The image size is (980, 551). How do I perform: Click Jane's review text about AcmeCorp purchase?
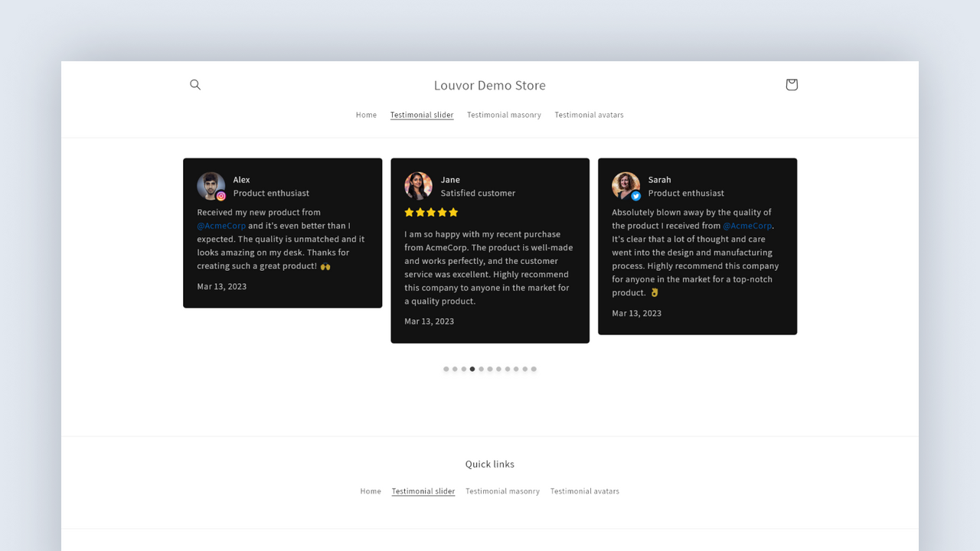click(x=488, y=268)
